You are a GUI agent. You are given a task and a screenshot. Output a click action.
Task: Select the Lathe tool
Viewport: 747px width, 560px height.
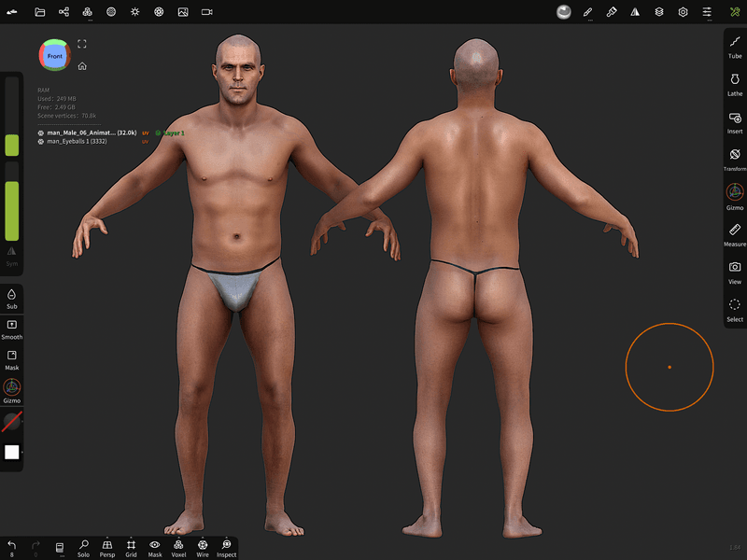pos(735,85)
